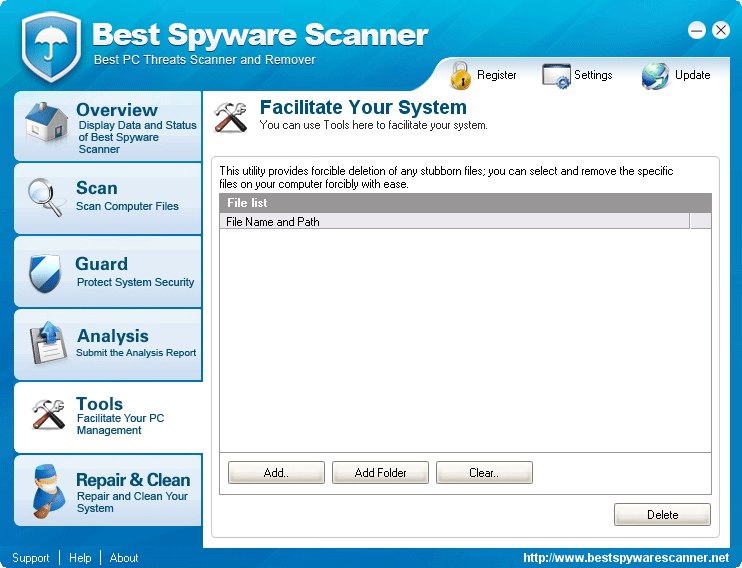Open the Support link

tap(31, 558)
